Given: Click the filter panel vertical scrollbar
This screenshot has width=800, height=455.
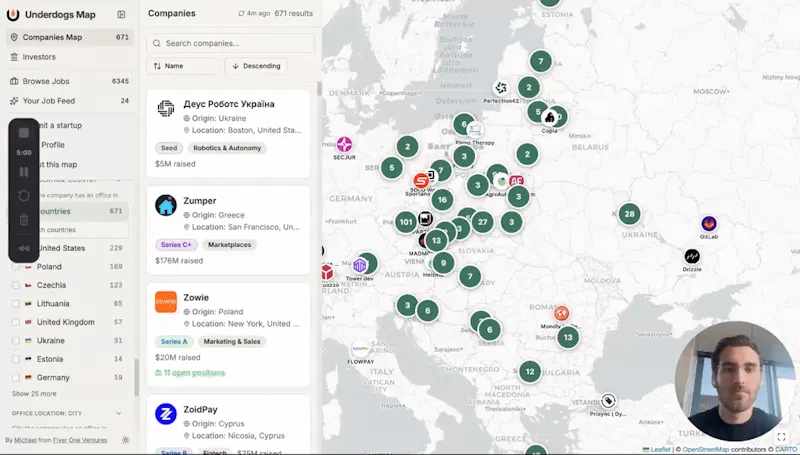Looking at the screenshot, I should point(136,377).
